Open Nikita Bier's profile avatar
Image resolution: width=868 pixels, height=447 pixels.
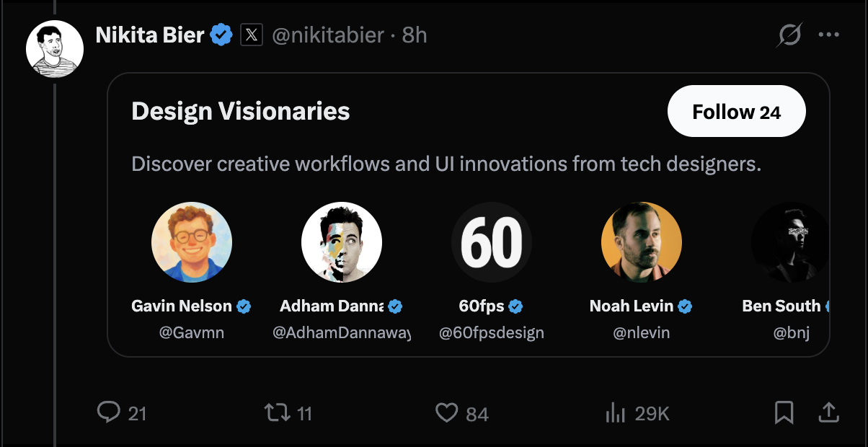click(x=55, y=49)
